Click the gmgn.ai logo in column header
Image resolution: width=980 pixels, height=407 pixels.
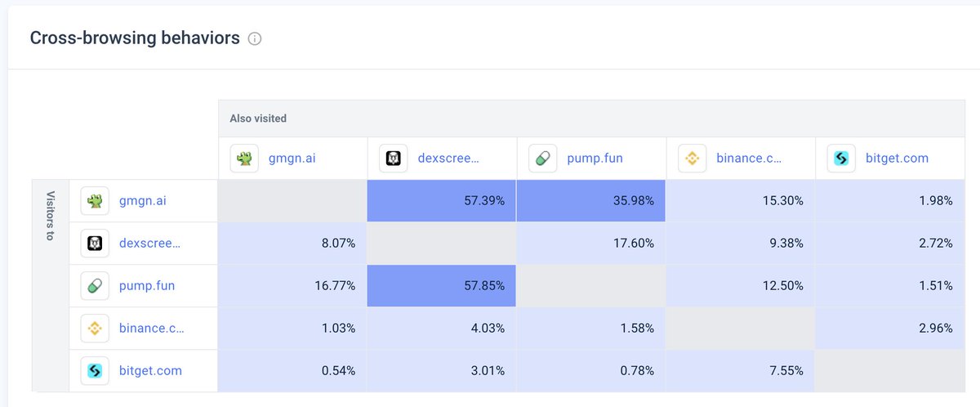pyautogui.click(x=244, y=158)
